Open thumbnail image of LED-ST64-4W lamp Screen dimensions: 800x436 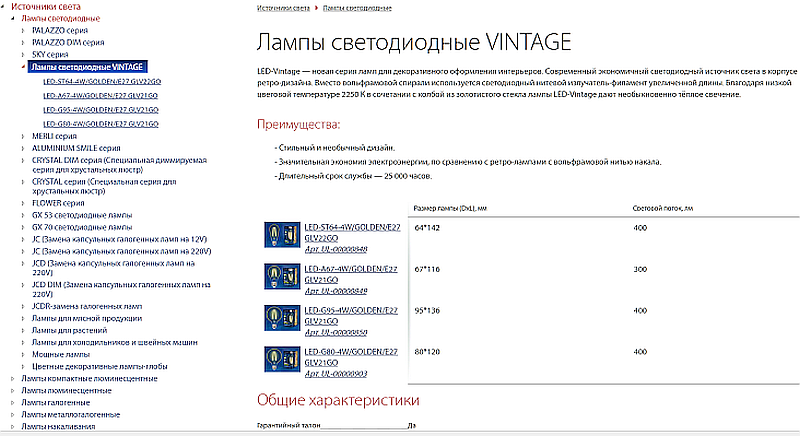[x=282, y=234]
